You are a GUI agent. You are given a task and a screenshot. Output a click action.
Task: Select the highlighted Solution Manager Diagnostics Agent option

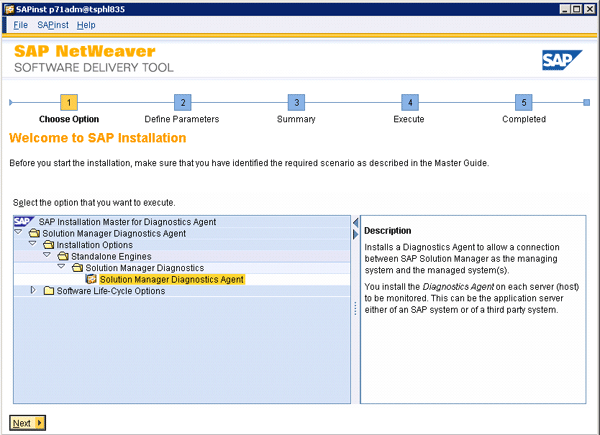click(171, 280)
